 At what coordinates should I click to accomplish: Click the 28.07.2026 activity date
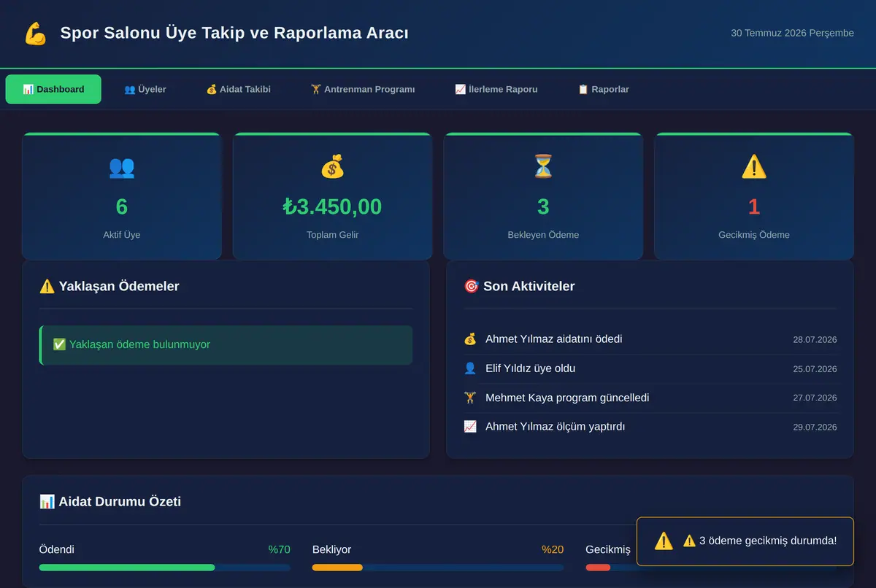coord(815,339)
